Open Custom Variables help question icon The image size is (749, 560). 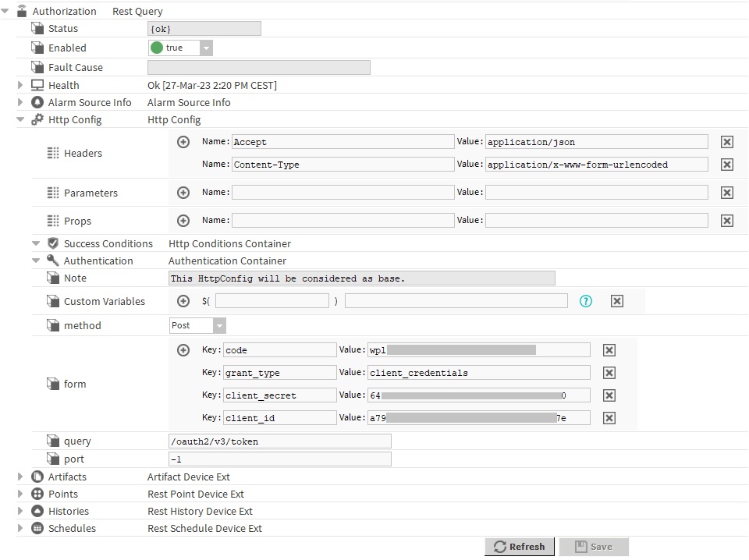(586, 301)
